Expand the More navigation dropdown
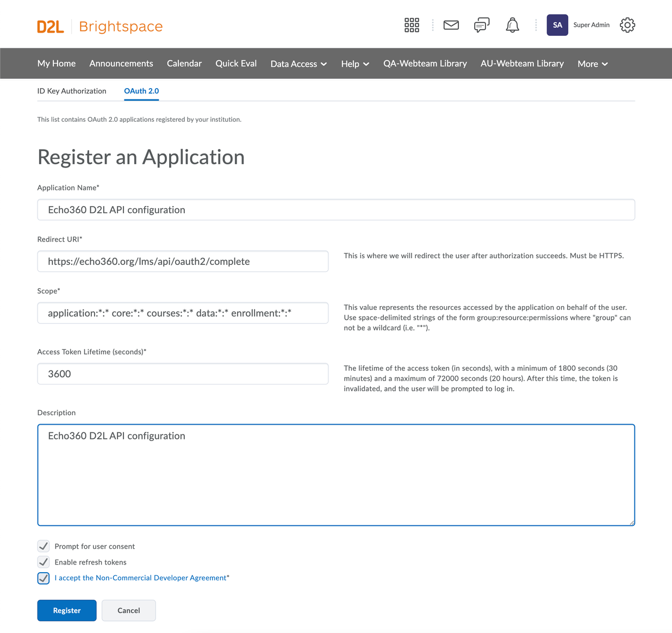Viewport: 672px width, 633px height. click(593, 64)
